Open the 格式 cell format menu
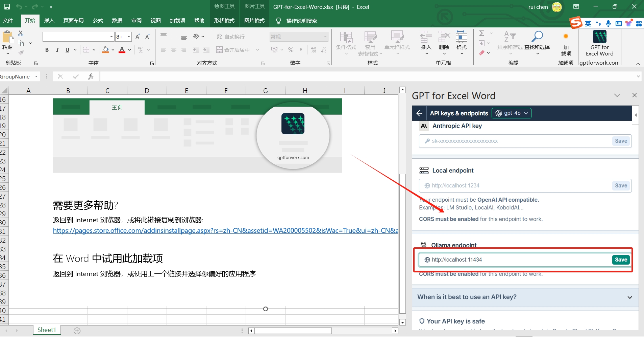Image resolution: width=644 pixels, height=337 pixels. (x=462, y=43)
